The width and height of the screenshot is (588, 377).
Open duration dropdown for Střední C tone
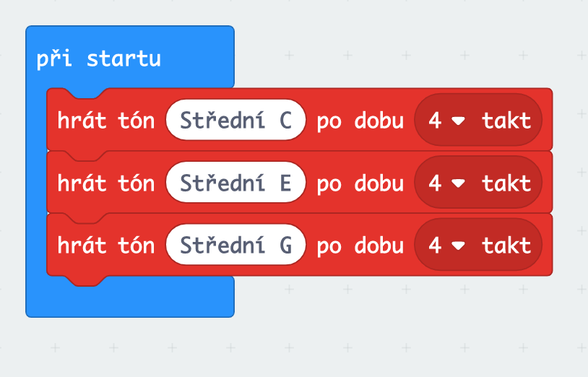coord(477,121)
